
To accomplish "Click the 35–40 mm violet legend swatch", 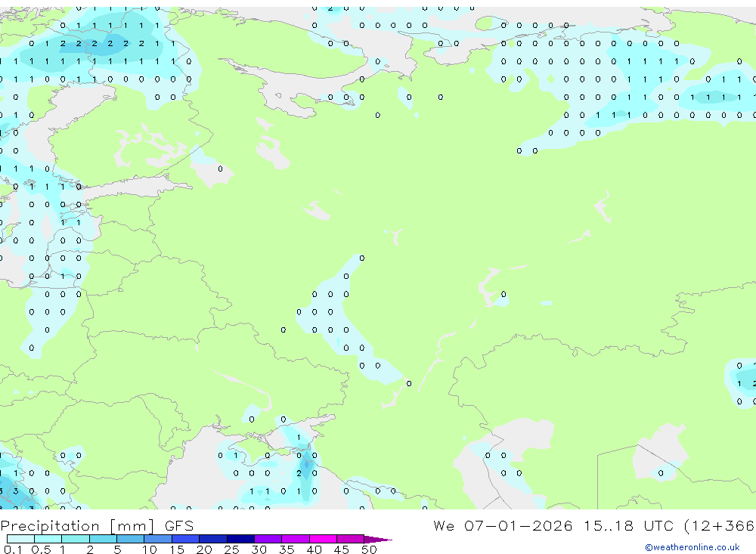I will 295,539.
